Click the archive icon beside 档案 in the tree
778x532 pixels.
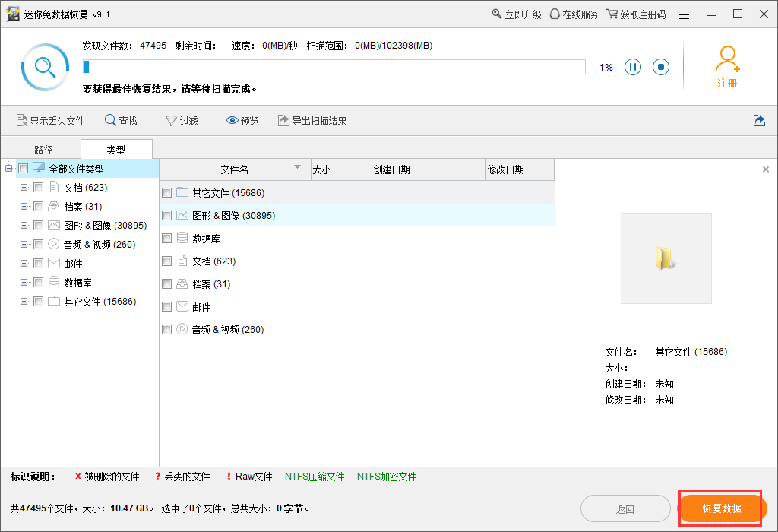pyautogui.click(x=54, y=206)
